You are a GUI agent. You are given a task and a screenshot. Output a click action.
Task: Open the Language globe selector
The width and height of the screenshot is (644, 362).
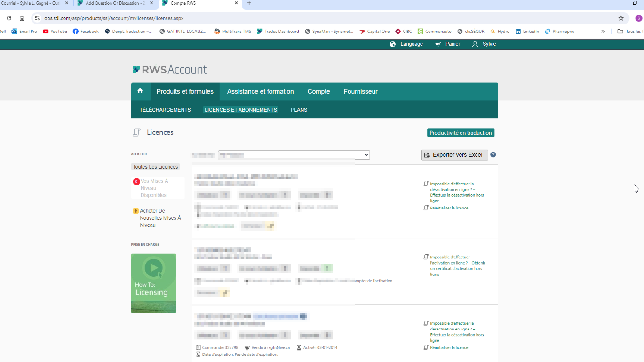tap(406, 44)
